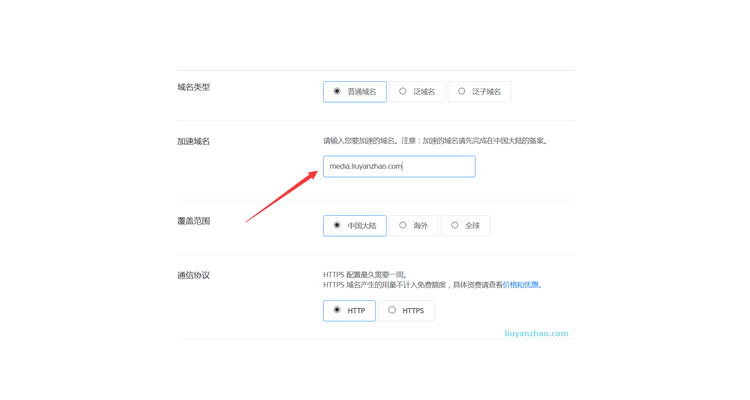Click the 覆盖范围 label
Viewport: 750px width, 400px height.
(x=194, y=221)
